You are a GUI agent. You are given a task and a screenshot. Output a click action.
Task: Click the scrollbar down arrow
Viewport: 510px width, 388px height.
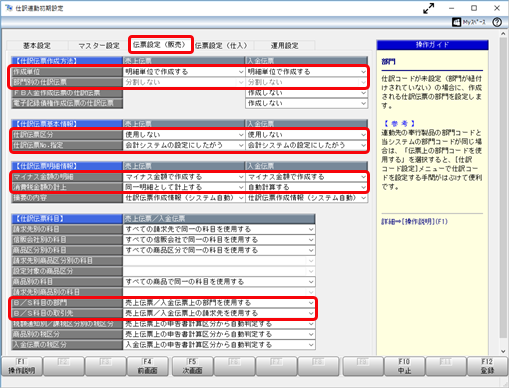click(503, 351)
